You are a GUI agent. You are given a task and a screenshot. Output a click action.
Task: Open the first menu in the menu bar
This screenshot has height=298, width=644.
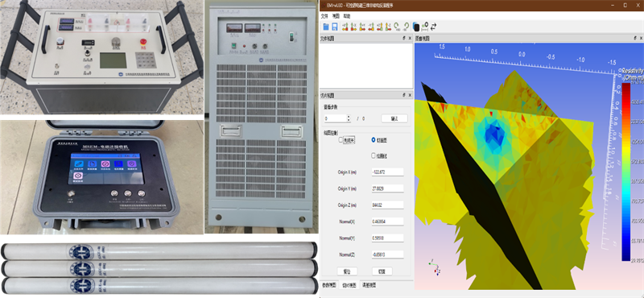[324, 16]
